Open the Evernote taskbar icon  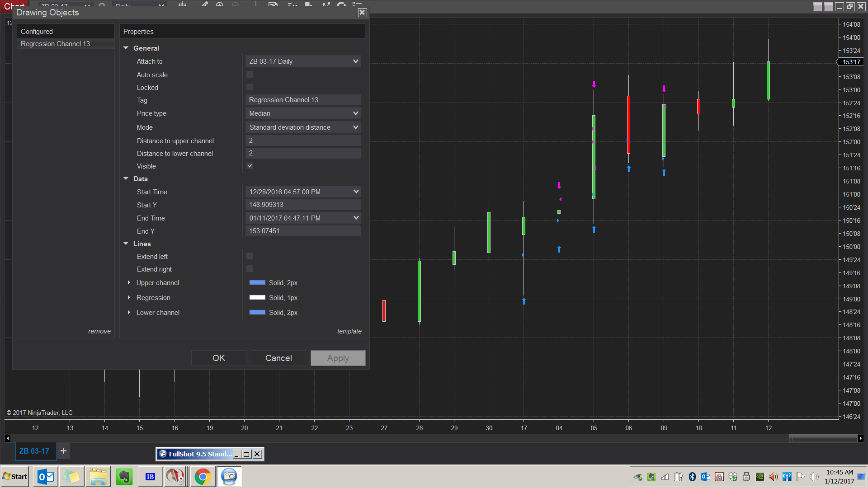pyautogui.click(x=123, y=477)
